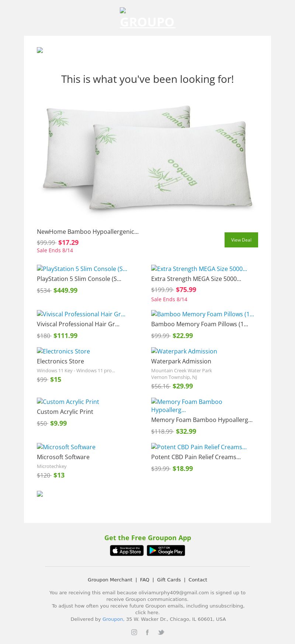The height and width of the screenshot is (644, 295).
Task: Open the PlayStation 5 Slim Console image
Action: [82, 269]
